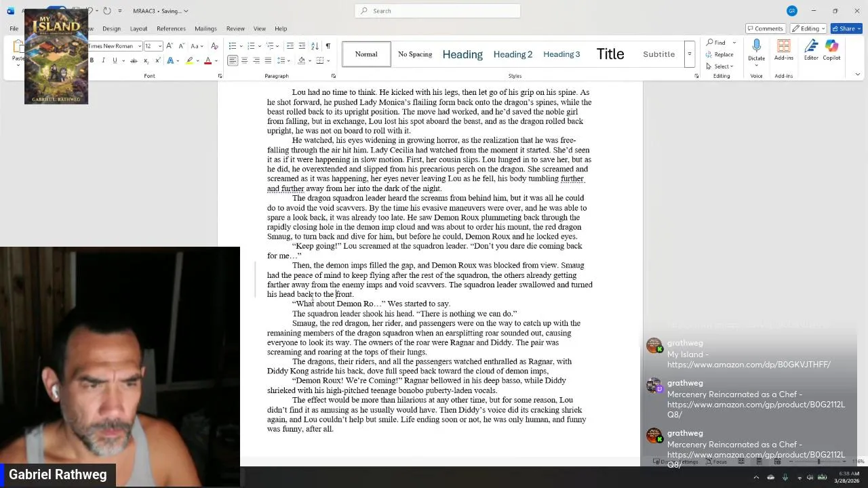Switch to the Mailings tab
Viewport: 868px width, 488px height.
click(x=205, y=28)
